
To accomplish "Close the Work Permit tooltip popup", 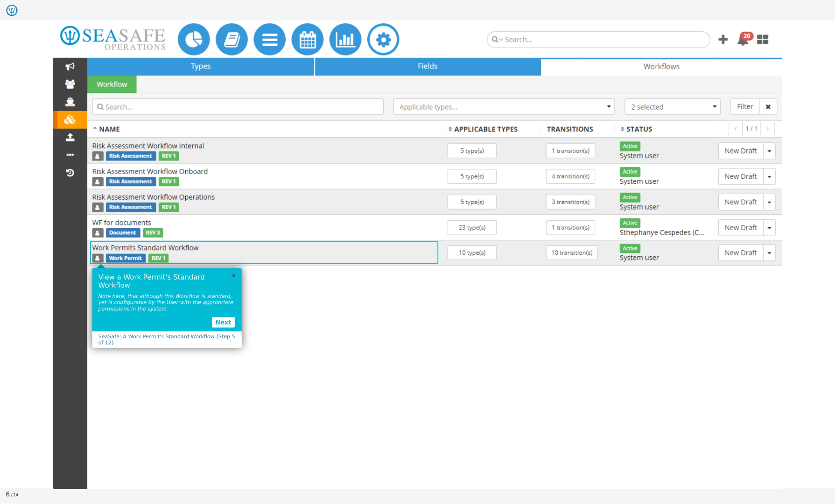I will (x=234, y=276).
